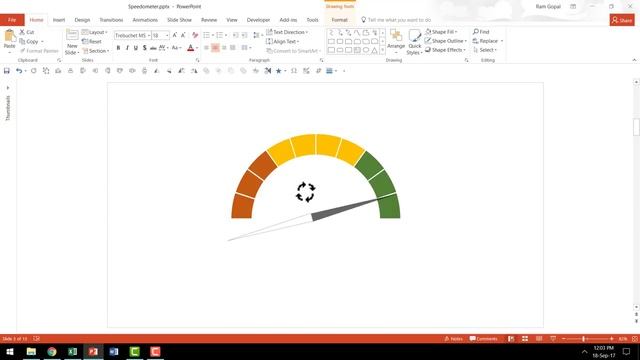Open the File tab
Image resolution: width=640 pixels, height=360 pixels.
(12, 20)
